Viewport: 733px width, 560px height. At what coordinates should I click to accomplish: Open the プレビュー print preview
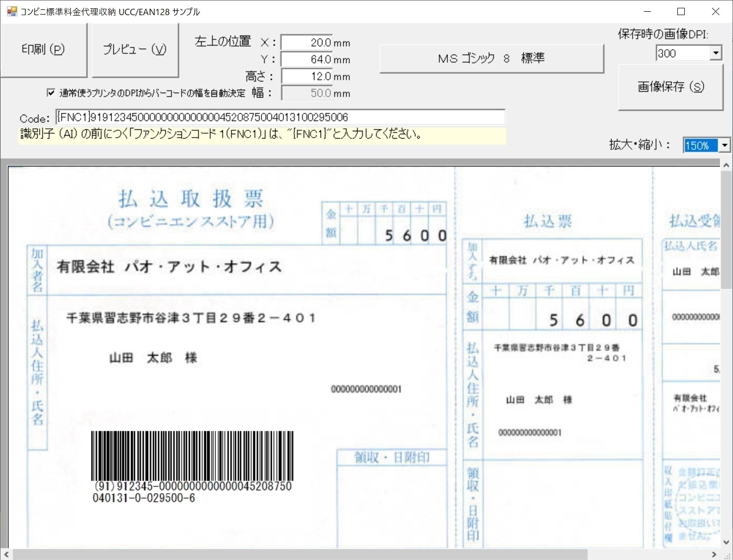pyautogui.click(x=135, y=49)
